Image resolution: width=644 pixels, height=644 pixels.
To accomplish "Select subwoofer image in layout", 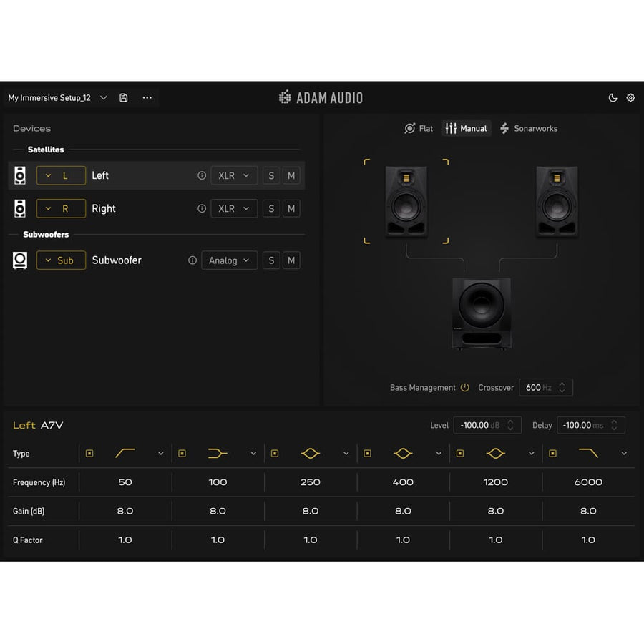I will coord(482,314).
